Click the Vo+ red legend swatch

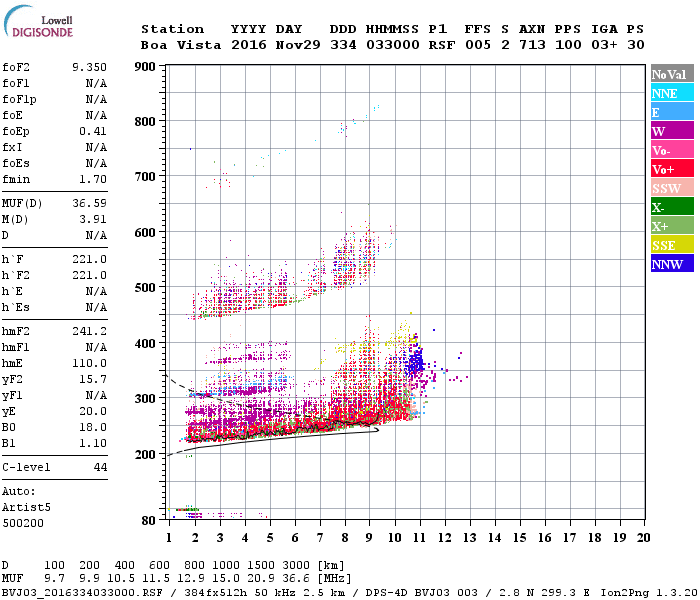[672, 169]
